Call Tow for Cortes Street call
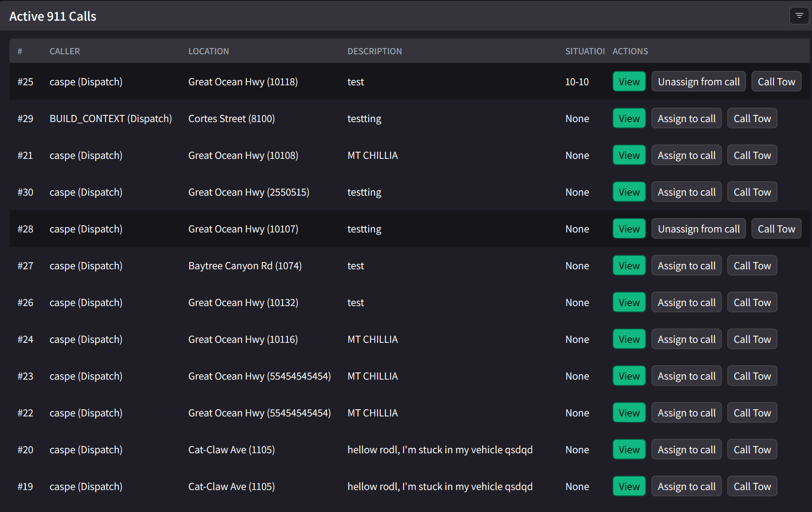The width and height of the screenshot is (812, 512). [x=752, y=118]
